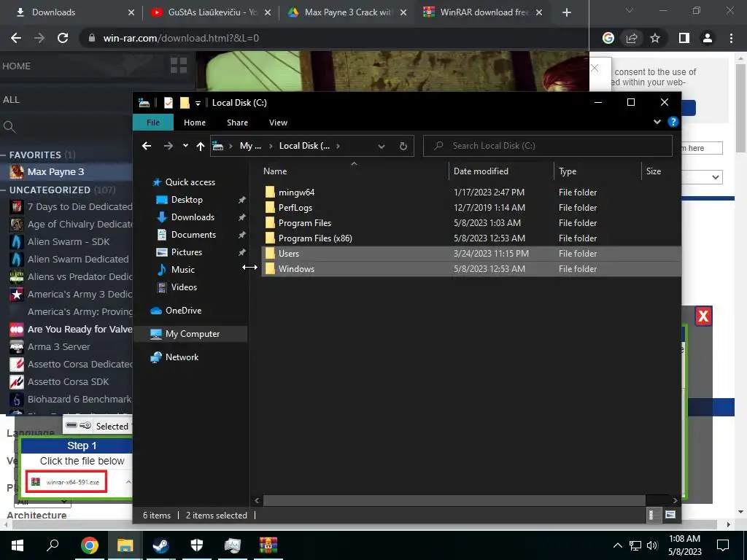Open the Chrome profile avatar icon
747x560 pixels.
[x=708, y=38]
